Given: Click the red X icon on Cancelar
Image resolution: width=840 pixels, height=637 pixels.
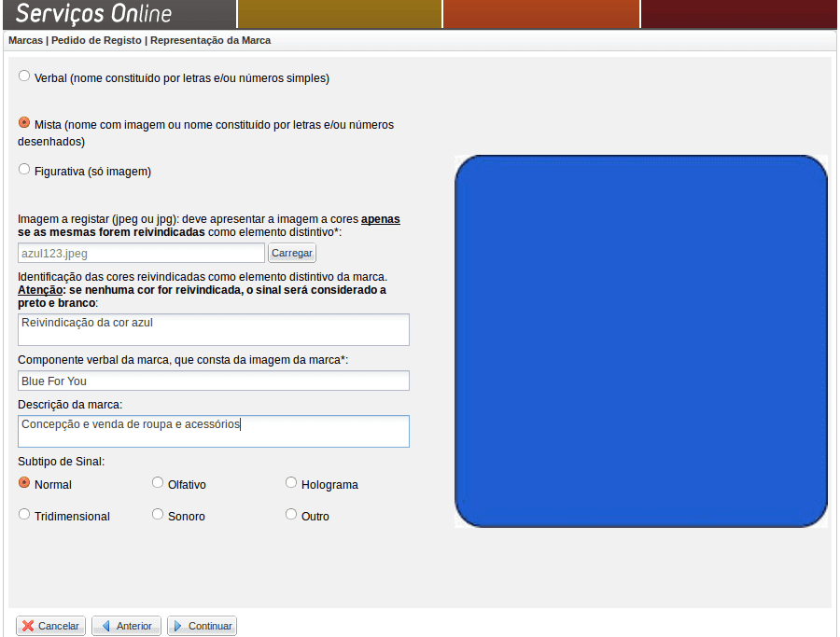Looking at the screenshot, I should [x=28, y=626].
